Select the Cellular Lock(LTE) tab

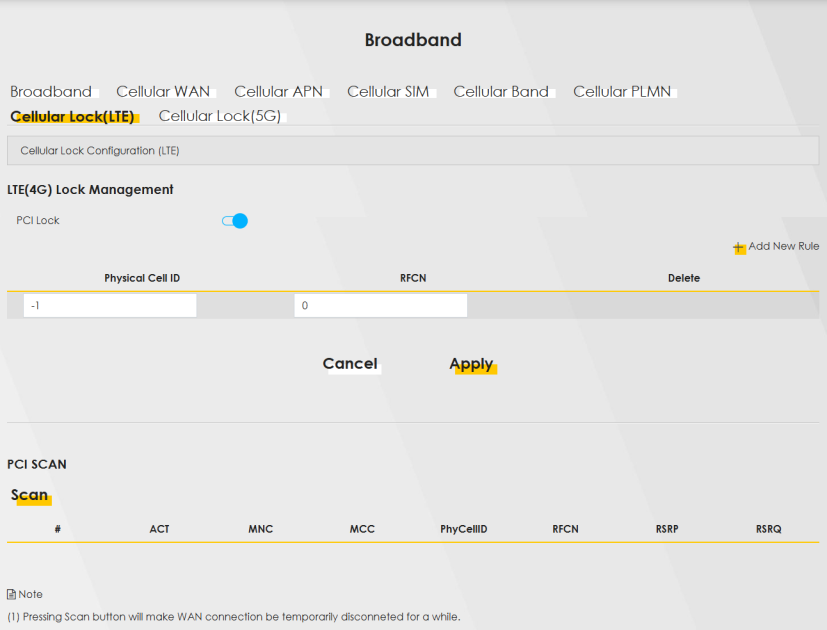[72, 116]
